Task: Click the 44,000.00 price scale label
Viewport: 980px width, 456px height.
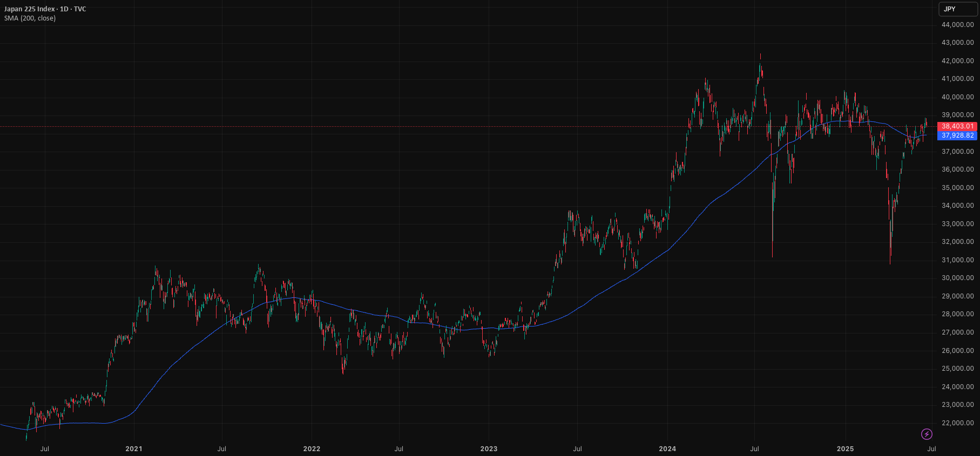Action: click(x=958, y=25)
